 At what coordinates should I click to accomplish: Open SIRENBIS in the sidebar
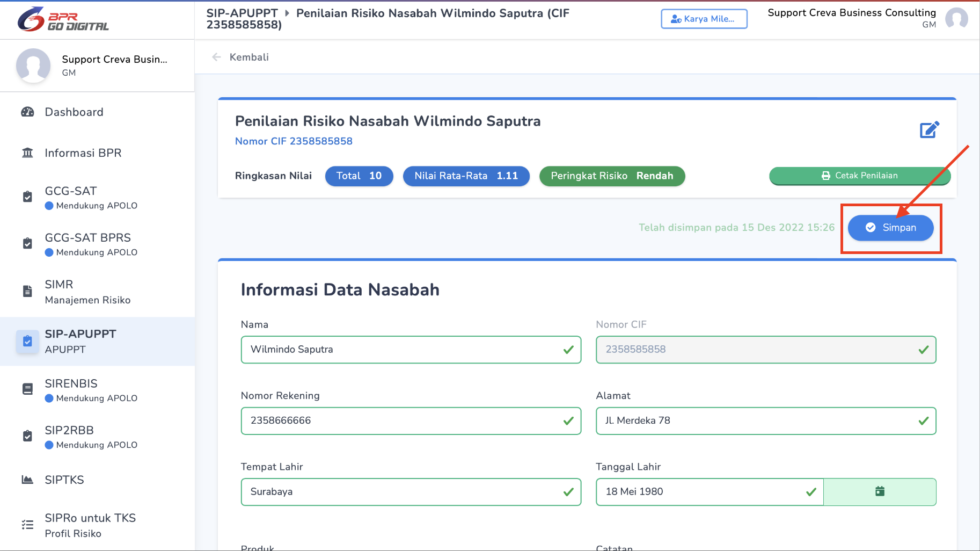[x=97, y=390]
